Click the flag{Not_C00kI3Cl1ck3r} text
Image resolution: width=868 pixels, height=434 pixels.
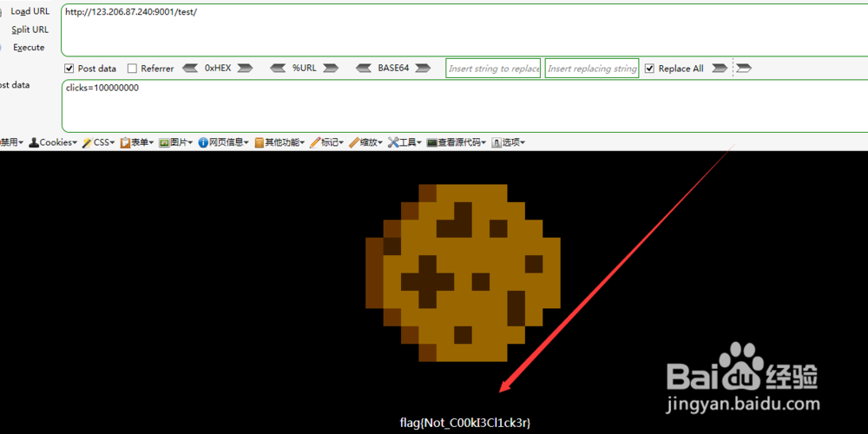(465, 423)
